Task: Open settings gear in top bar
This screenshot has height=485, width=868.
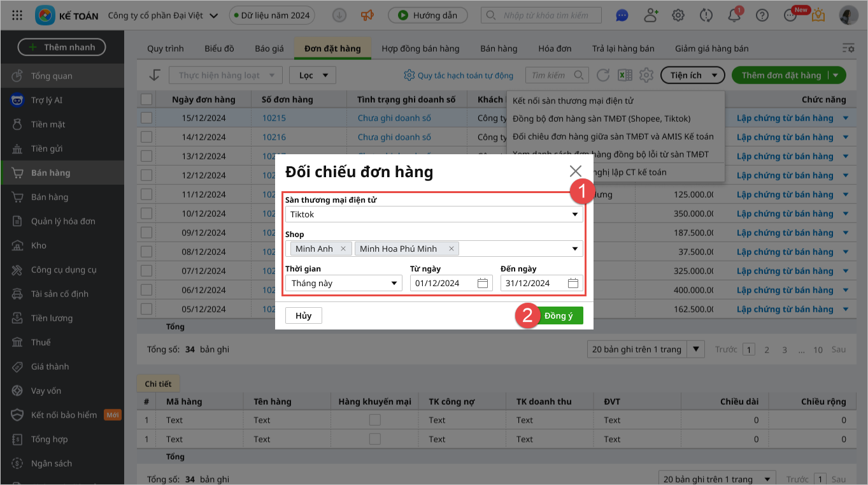Action: 679,16
